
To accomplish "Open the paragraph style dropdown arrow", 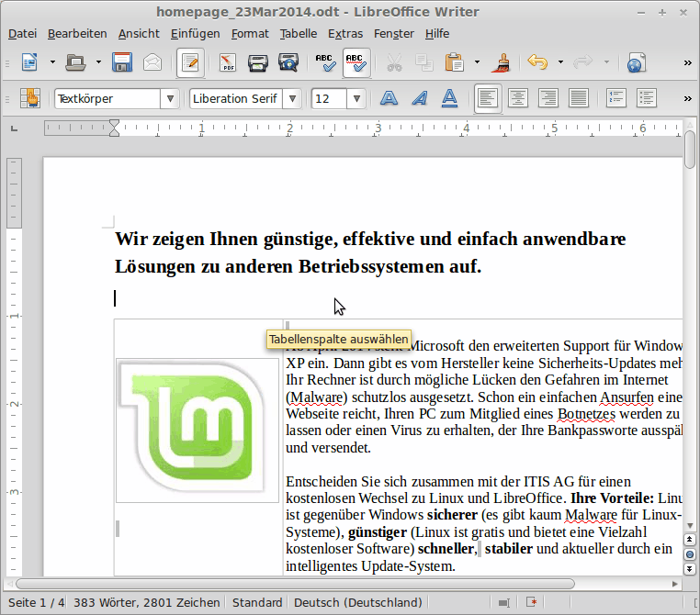I will click(170, 98).
